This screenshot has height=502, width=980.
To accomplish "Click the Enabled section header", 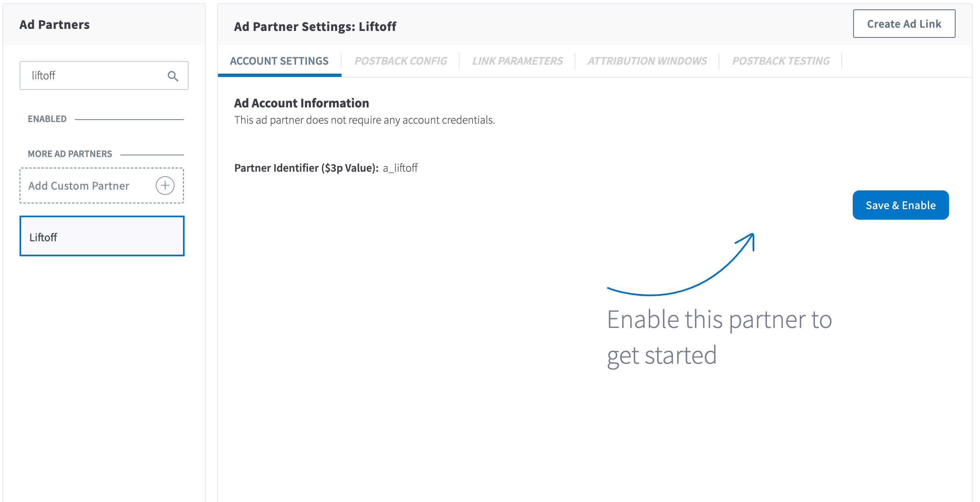I will click(x=47, y=119).
